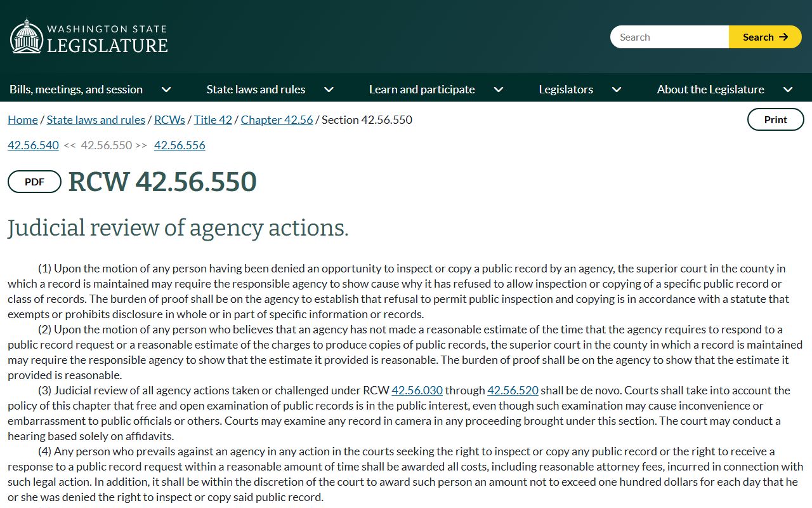Image resolution: width=812 pixels, height=508 pixels.
Task: Click 'Section 42.56.550' breadcrumb text
Action: coord(367,119)
